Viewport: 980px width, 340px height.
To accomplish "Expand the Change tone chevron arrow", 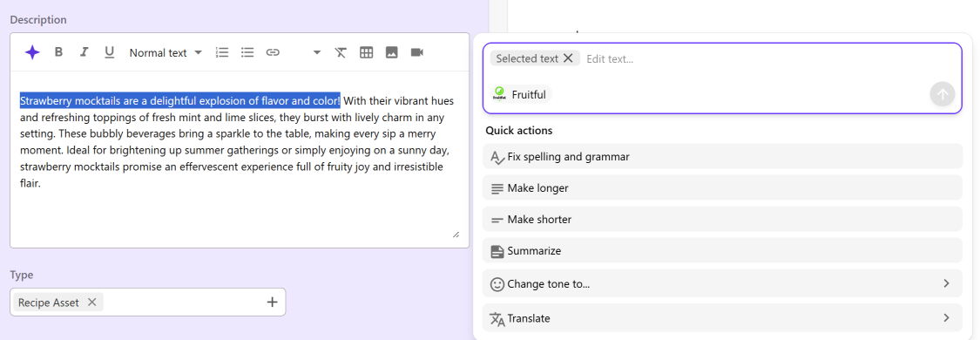I will coord(946,283).
